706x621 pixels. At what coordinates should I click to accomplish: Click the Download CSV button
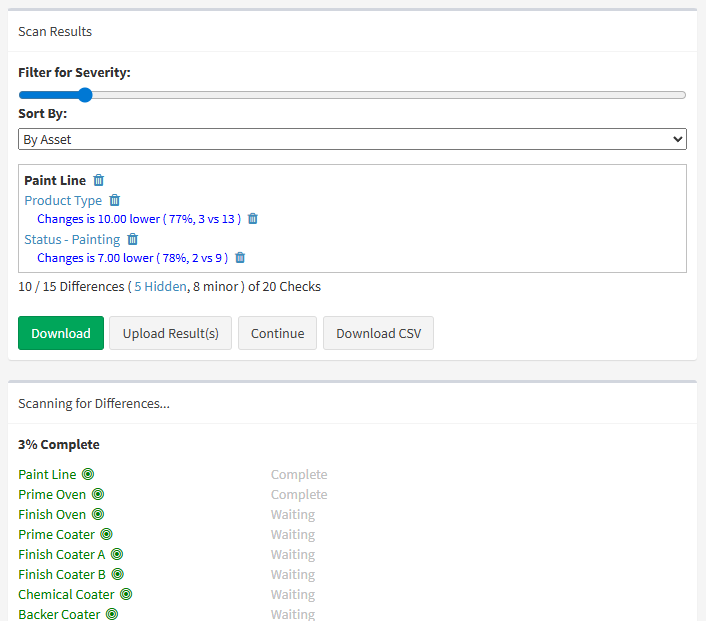point(378,334)
